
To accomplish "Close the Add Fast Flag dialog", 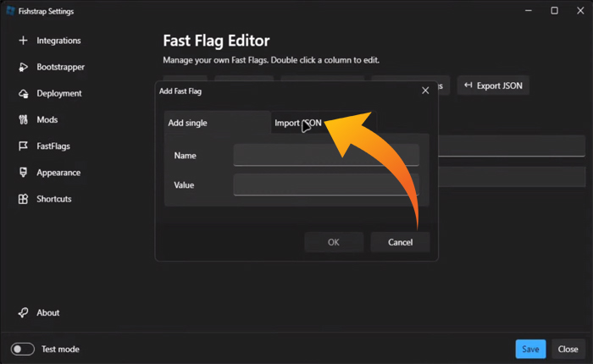I will 425,90.
